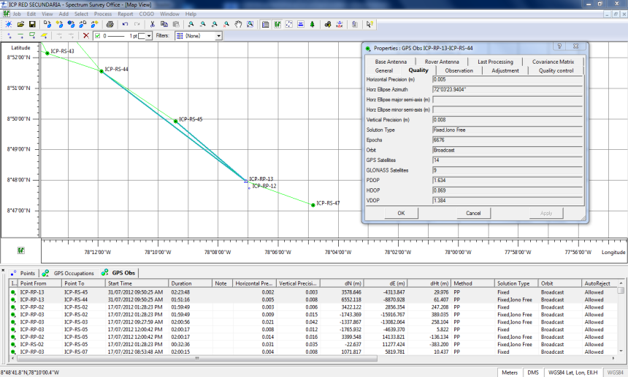Screen dimensions: 628x377
Task: Click the help pointer arrow icon
Action: [369, 24]
